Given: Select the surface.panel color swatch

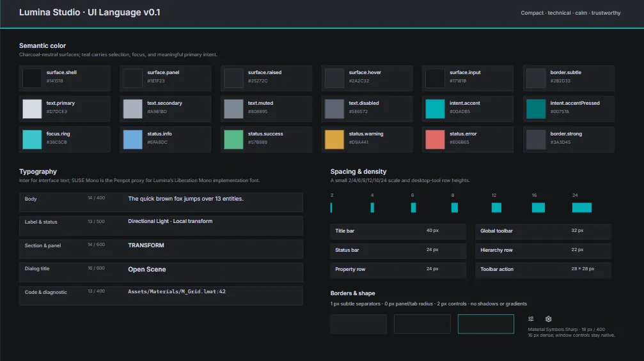Looking at the screenshot, I should point(132,78).
